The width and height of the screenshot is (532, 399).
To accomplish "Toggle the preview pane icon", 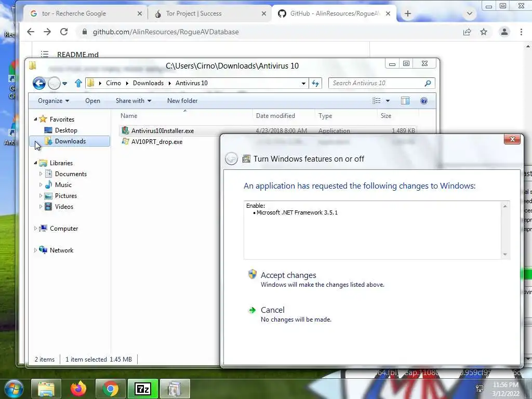I will [405, 101].
